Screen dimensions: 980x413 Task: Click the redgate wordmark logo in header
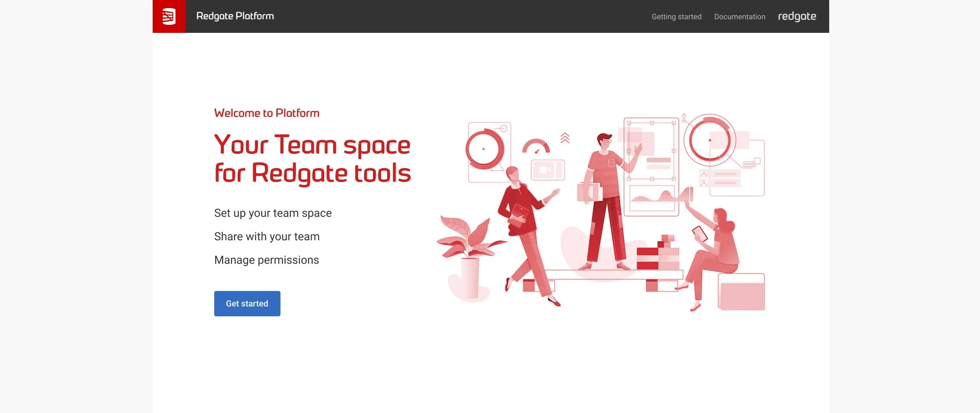click(x=797, y=16)
